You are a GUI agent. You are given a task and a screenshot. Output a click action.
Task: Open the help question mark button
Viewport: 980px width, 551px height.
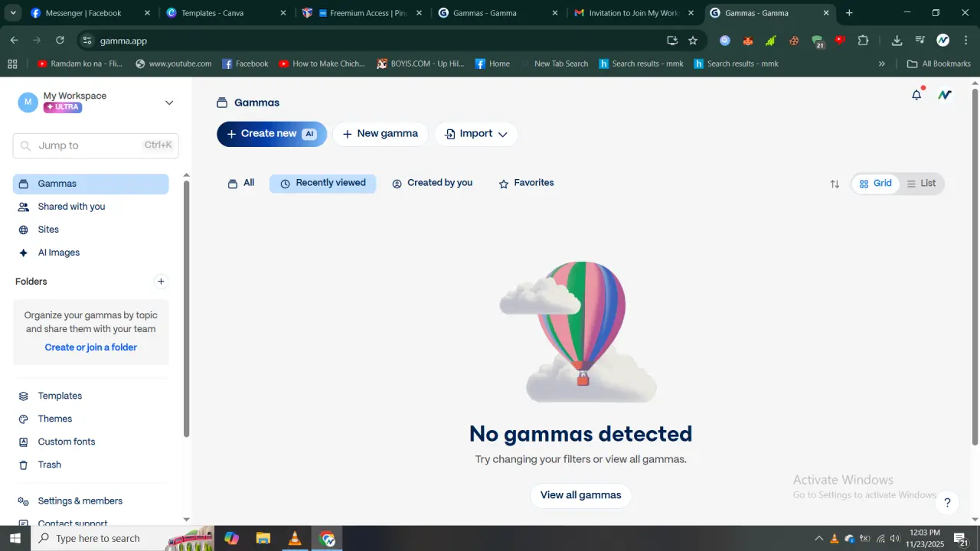(x=947, y=503)
